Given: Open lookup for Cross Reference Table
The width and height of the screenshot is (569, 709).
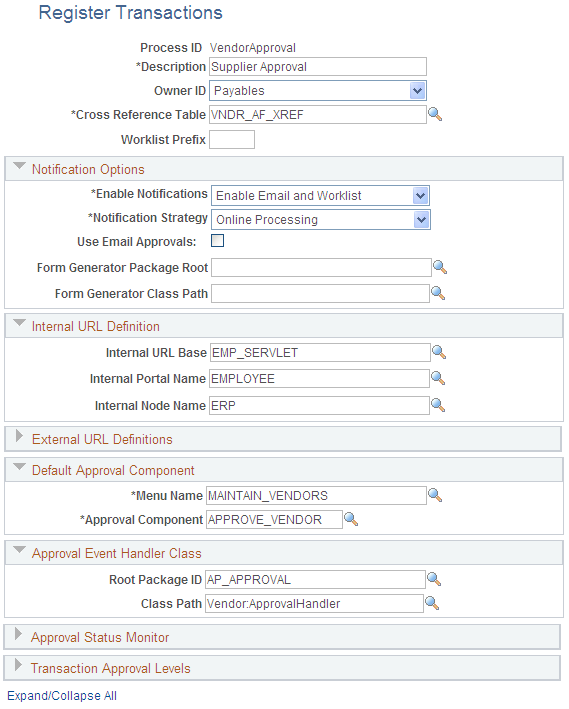Looking at the screenshot, I should pyautogui.click(x=435, y=114).
